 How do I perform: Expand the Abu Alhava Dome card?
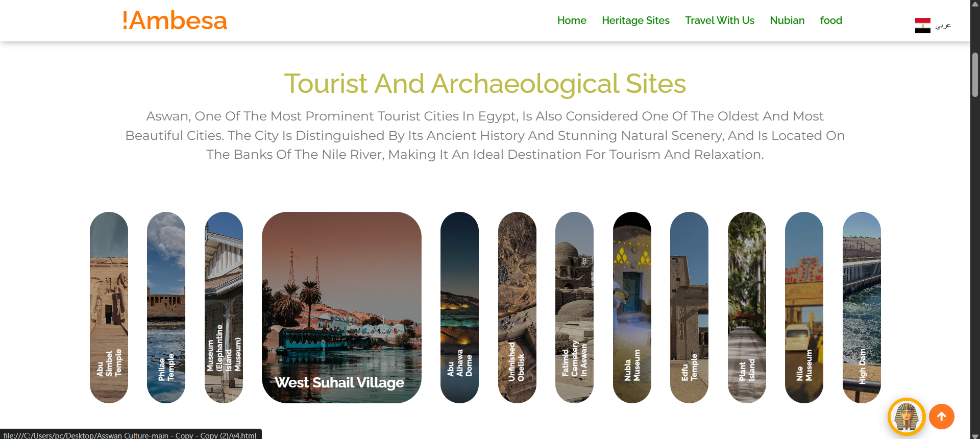point(459,307)
